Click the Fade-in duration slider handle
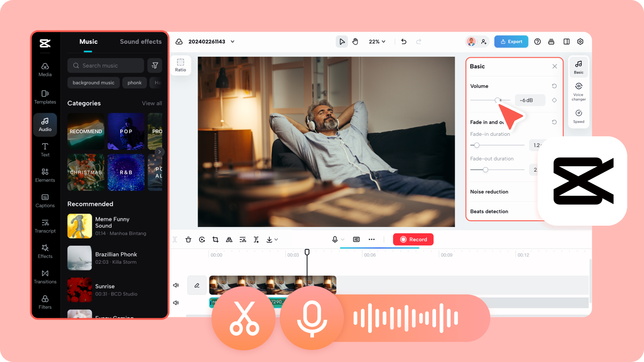The height and width of the screenshot is (362, 644). click(477, 145)
